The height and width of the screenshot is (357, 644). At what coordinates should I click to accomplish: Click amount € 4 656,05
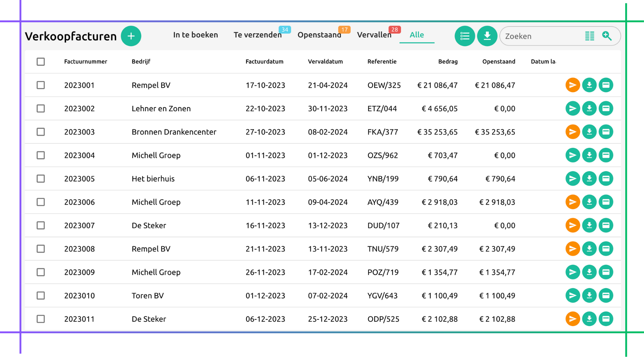click(439, 108)
